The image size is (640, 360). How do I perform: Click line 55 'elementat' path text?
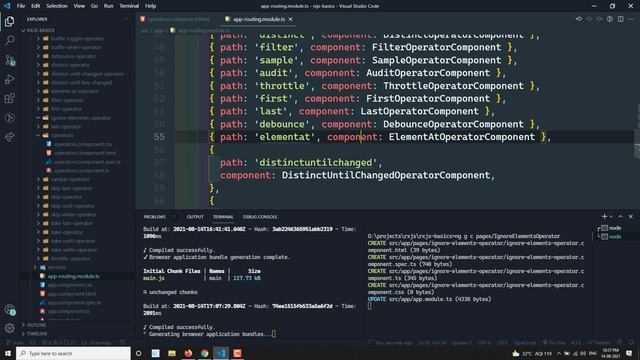pos(285,137)
